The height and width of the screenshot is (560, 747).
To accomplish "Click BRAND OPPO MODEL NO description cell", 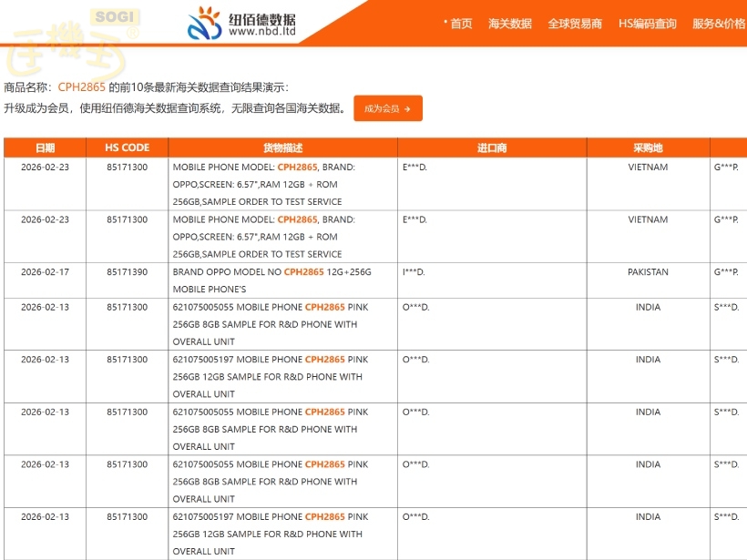I will point(282,280).
